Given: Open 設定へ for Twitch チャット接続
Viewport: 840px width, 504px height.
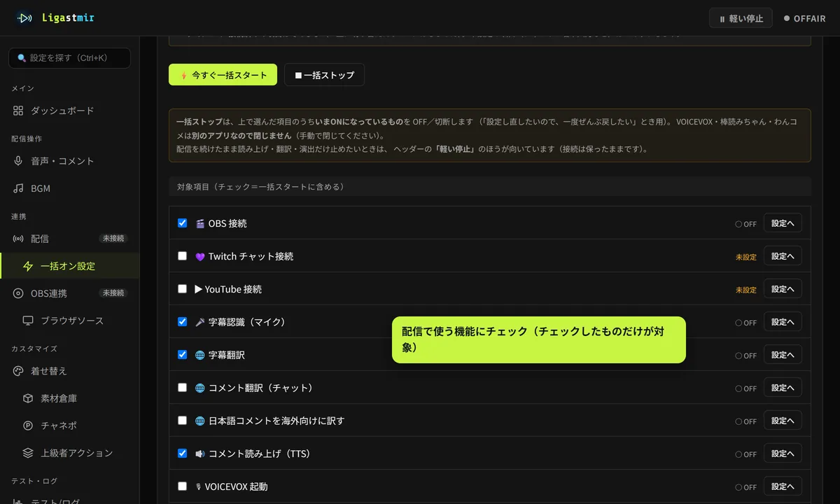Looking at the screenshot, I should (783, 256).
